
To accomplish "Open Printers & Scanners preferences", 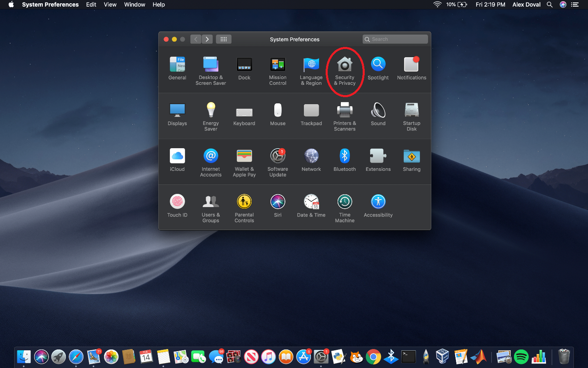I will point(345,116).
